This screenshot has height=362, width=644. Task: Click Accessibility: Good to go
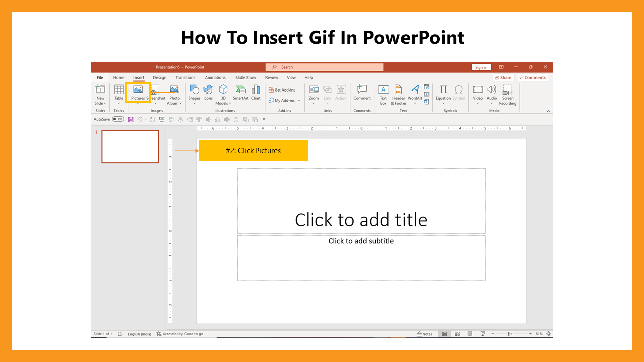click(180, 334)
